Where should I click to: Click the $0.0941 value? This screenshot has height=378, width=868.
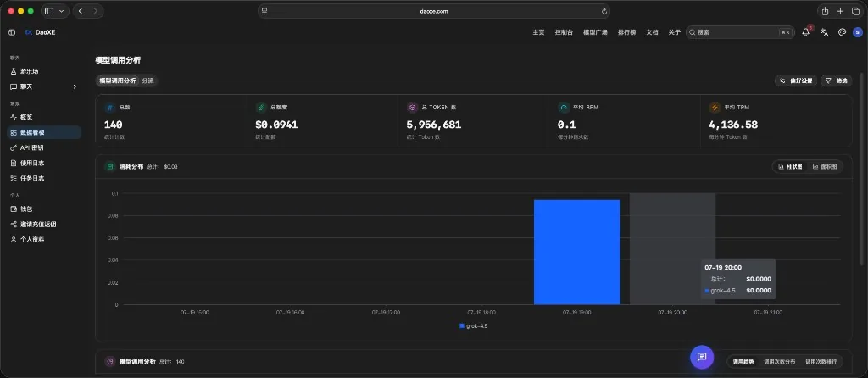[277, 125]
